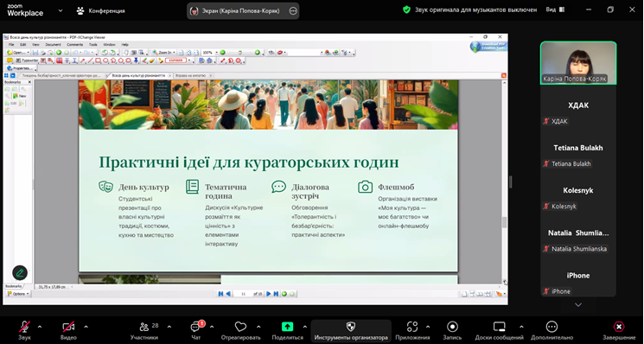Switch to Вправа на емпатію document tab
644x344 pixels.
click(x=190, y=76)
